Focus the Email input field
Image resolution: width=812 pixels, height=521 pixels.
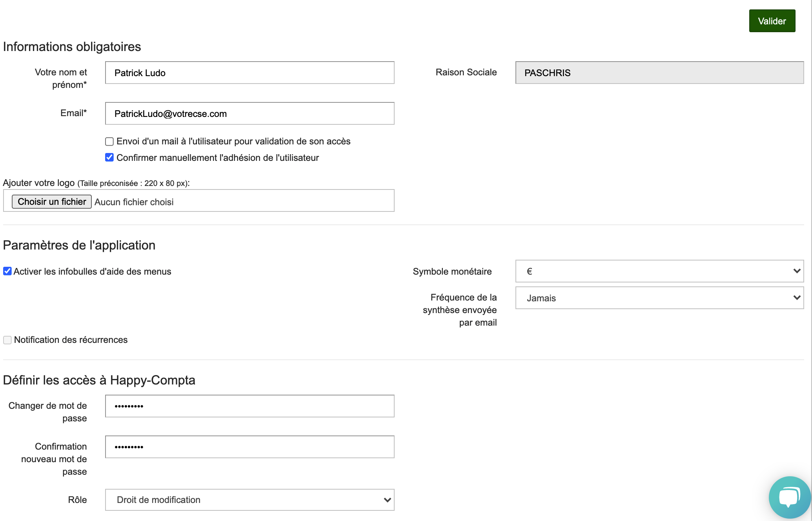coord(249,113)
